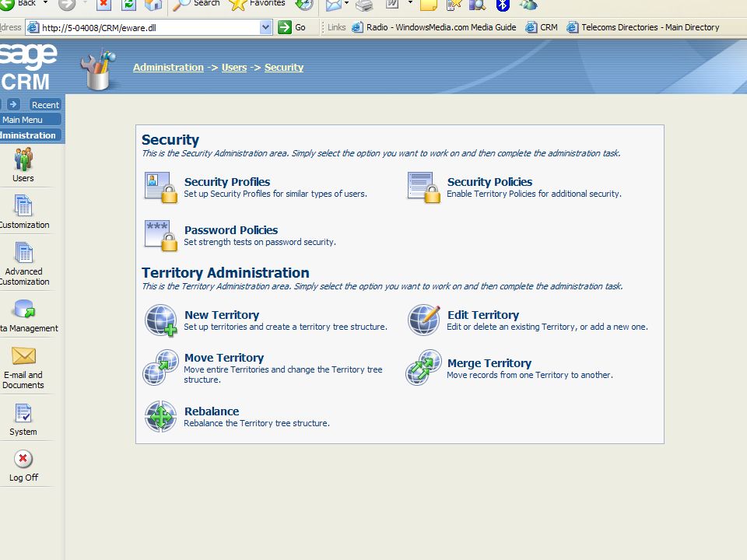This screenshot has height=560, width=747.
Task: Click the Main Menu tab
Action: point(30,120)
